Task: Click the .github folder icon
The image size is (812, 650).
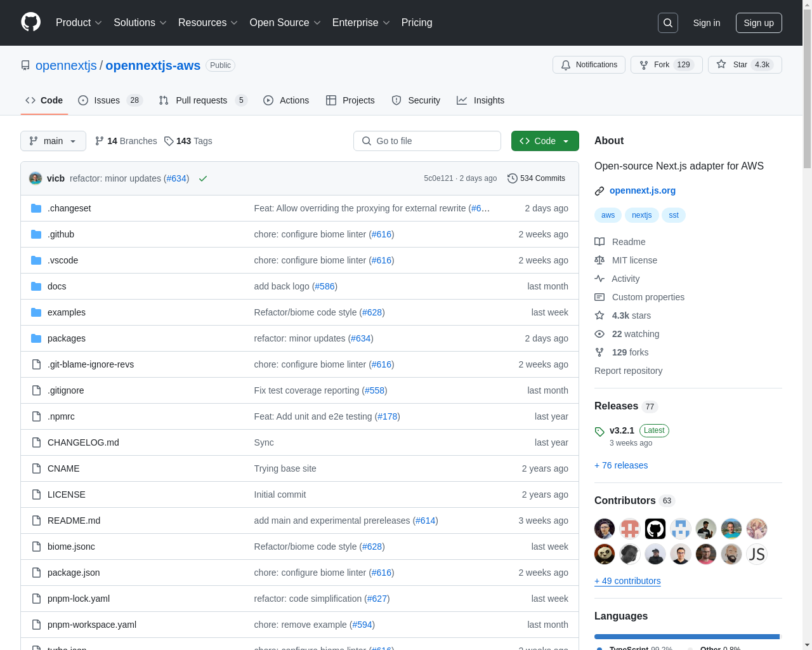Action: point(36,234)
